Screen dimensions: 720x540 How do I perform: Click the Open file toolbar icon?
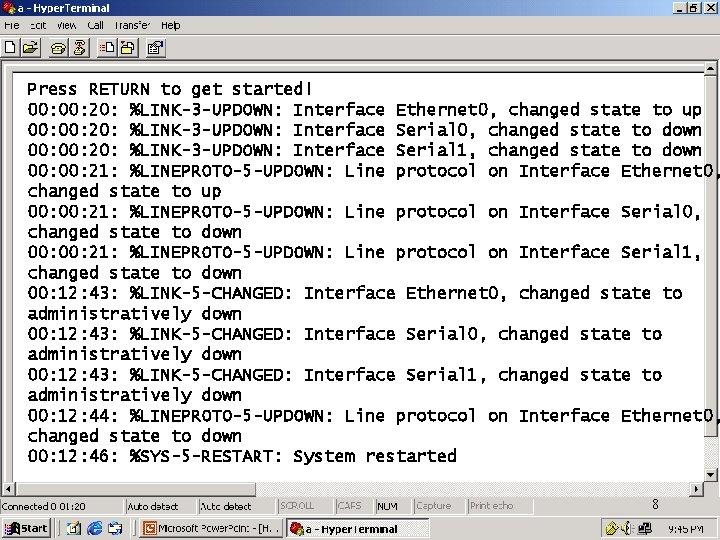click(30, 48)
